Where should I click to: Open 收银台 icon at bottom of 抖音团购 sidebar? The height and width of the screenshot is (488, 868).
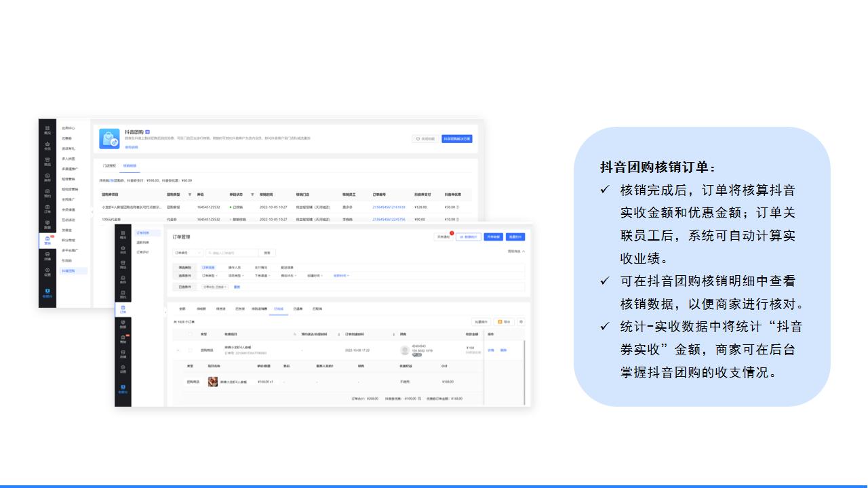coord(47,293)
